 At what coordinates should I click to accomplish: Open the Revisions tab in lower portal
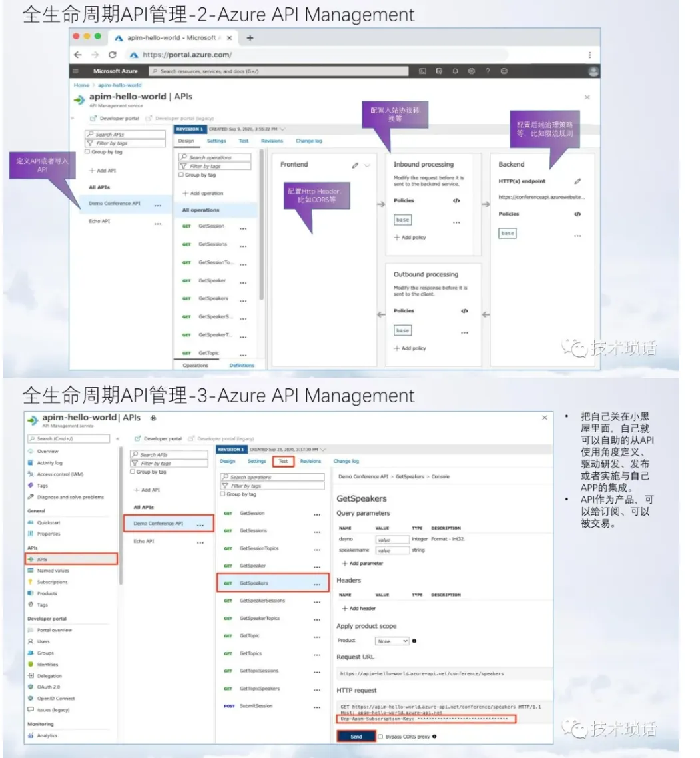click(x=311, y=461)
